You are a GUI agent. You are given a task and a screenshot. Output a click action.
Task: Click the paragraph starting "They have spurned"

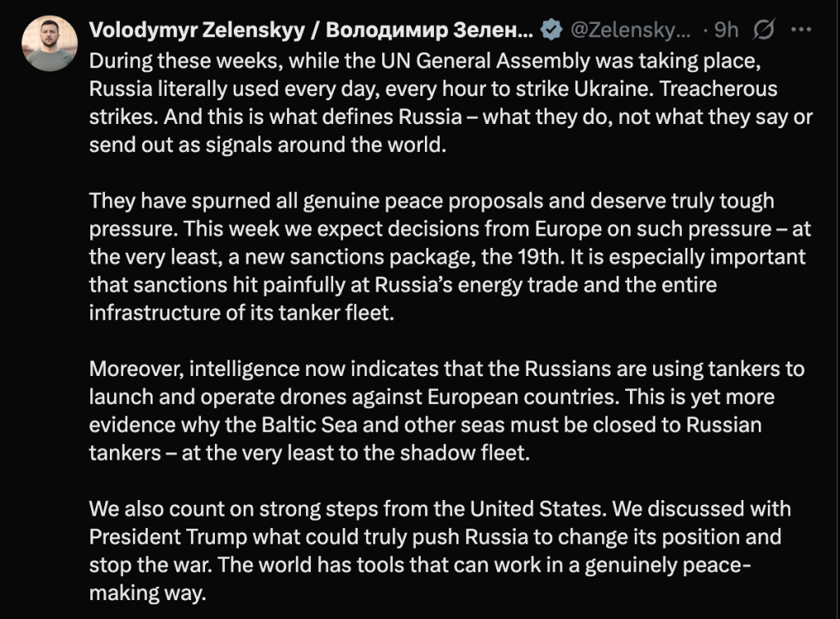click(x=447, y=257)
